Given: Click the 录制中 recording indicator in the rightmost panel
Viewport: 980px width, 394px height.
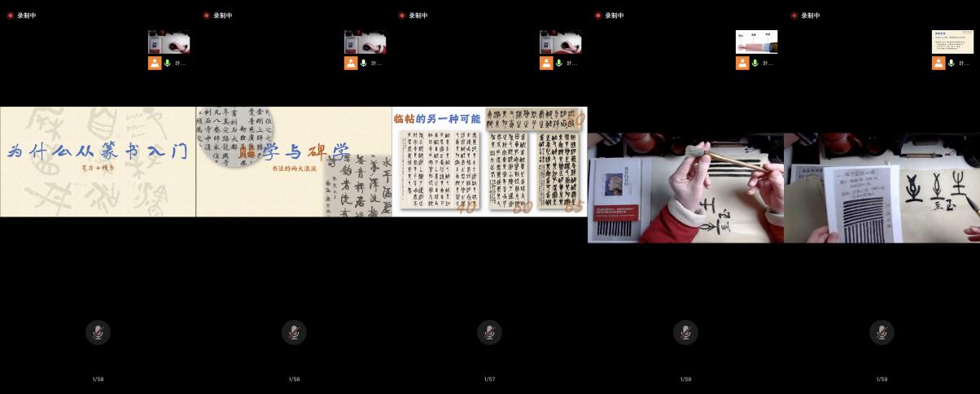Looking at the screenshot, I should [811, 15].
